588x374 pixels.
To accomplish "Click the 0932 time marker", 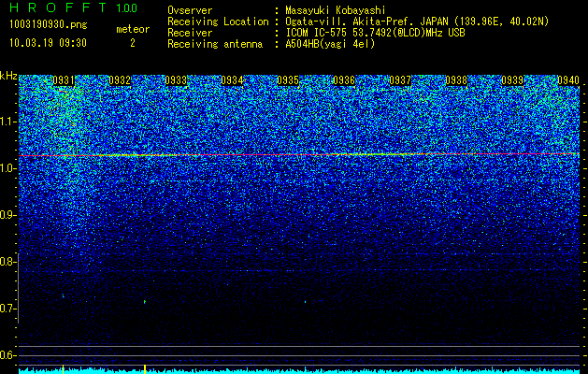I will (120, 80).
